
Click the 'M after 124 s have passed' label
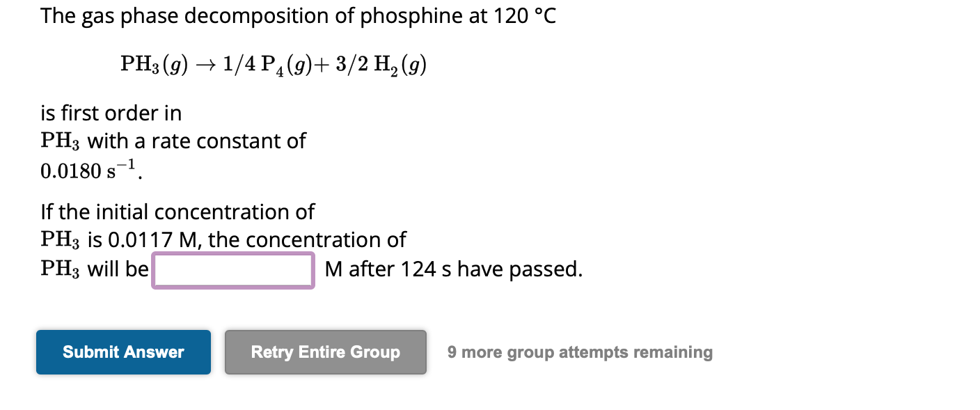[453, 269]
